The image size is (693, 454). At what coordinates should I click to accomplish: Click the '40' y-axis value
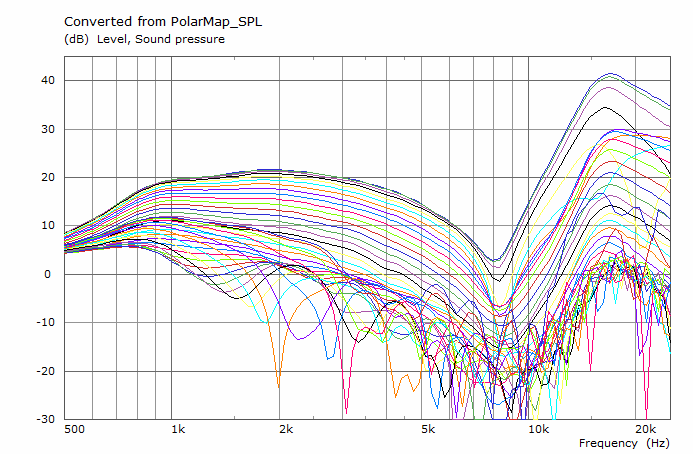click(48, 80)
